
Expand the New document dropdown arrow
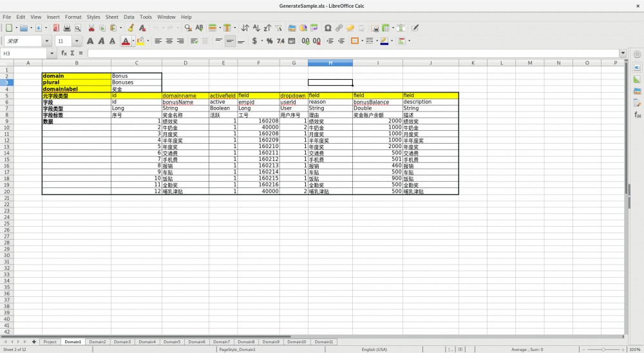coord(17,28)
